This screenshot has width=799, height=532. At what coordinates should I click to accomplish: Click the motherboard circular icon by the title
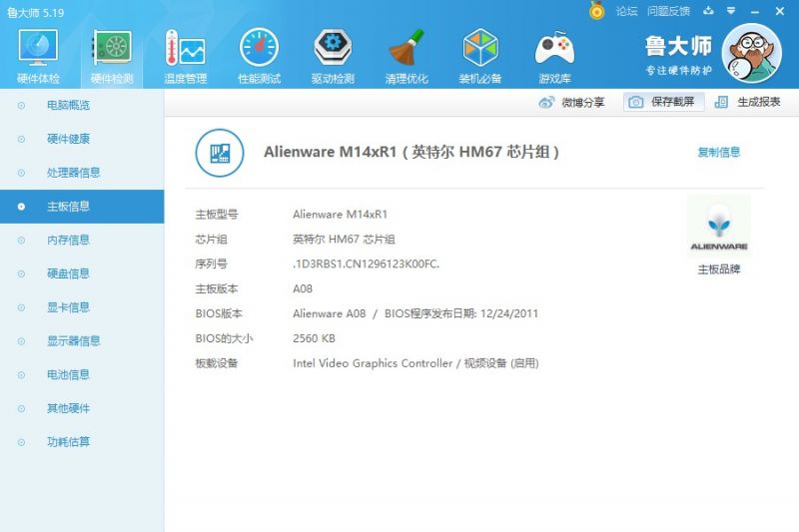click(220, 153)
